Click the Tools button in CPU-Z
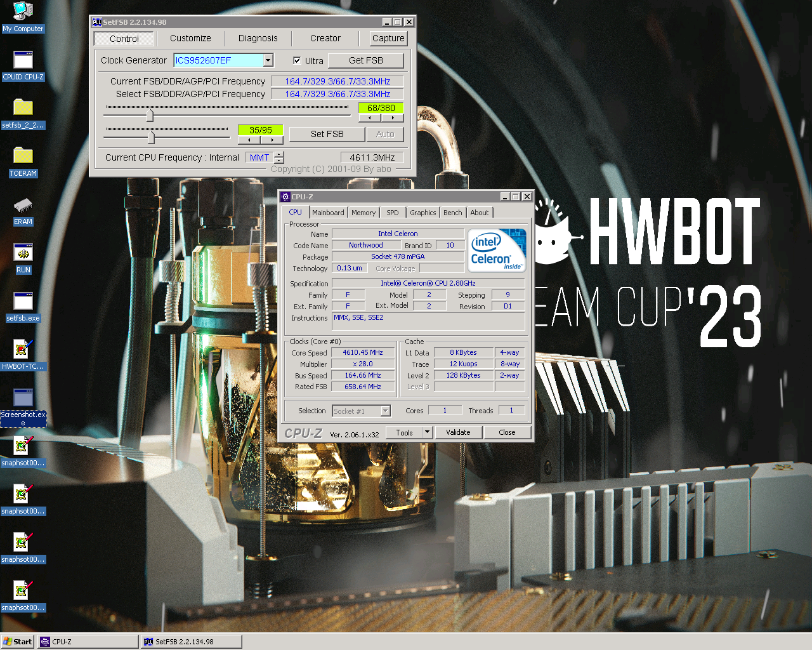 pos(404,432)
